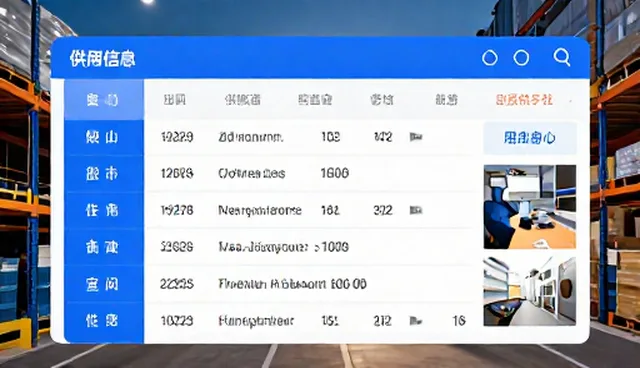Click the ID cell '12229'

(x=177, y=137)
